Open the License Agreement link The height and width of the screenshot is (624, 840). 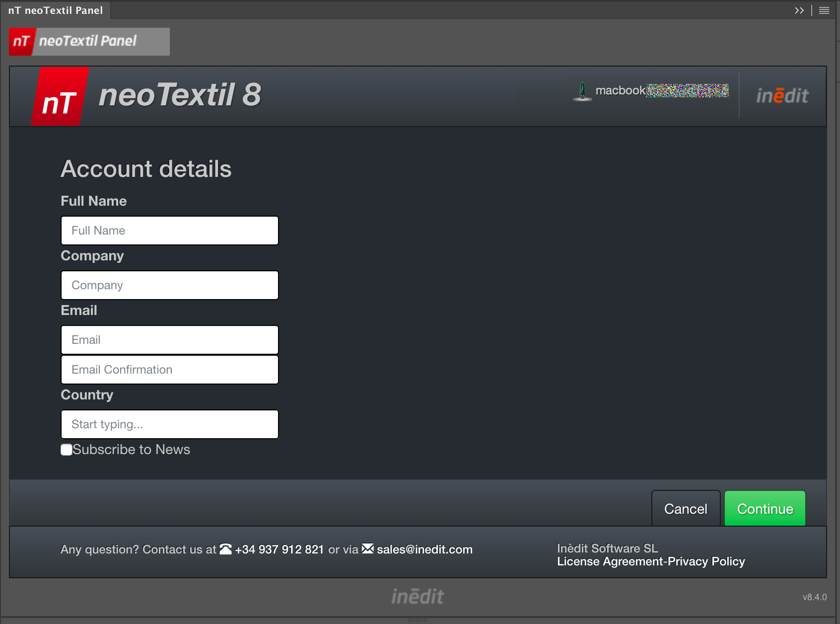[611, 561]
